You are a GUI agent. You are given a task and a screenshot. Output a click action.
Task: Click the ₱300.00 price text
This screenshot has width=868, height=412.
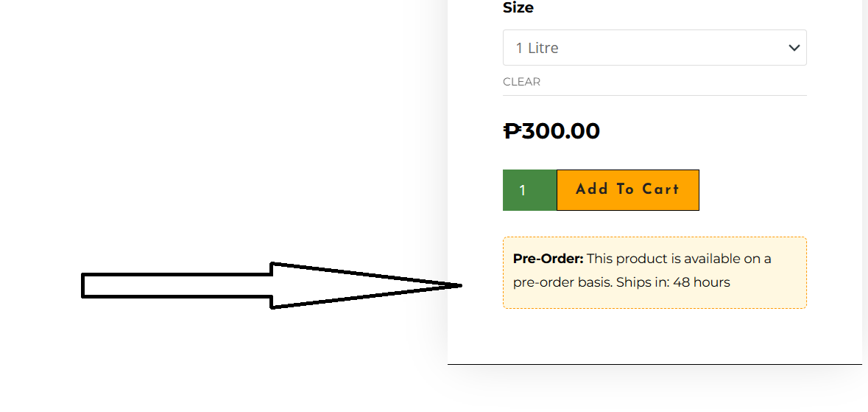[x=551, y=131]
